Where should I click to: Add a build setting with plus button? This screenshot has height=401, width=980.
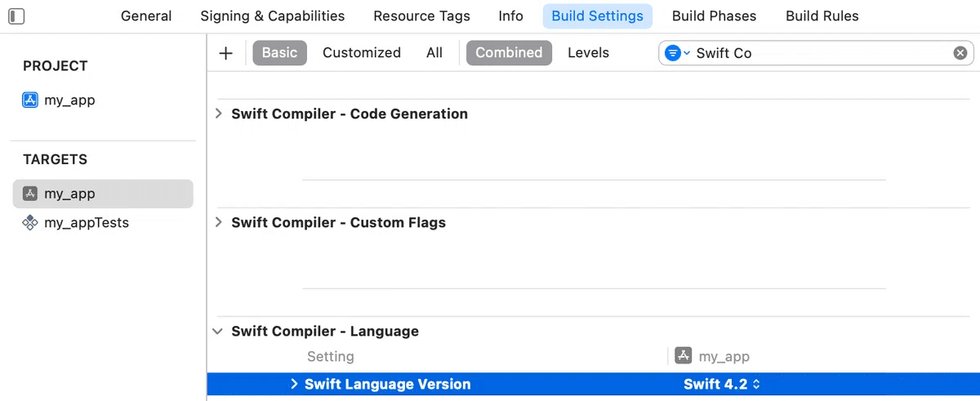click(226, 53)
